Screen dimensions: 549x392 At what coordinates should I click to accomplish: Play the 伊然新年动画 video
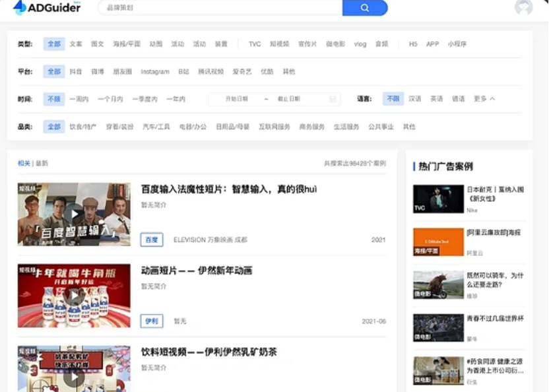tap(74, 296)
